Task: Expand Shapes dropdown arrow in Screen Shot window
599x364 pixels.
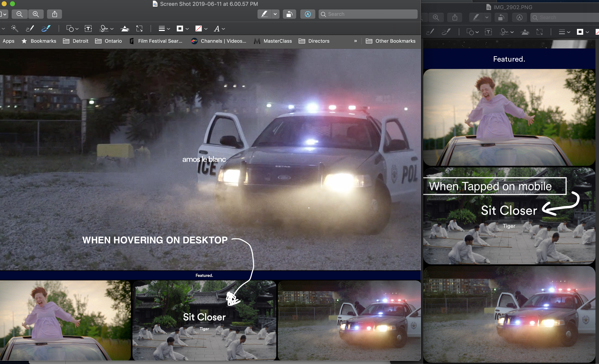Action: point(77,29)
